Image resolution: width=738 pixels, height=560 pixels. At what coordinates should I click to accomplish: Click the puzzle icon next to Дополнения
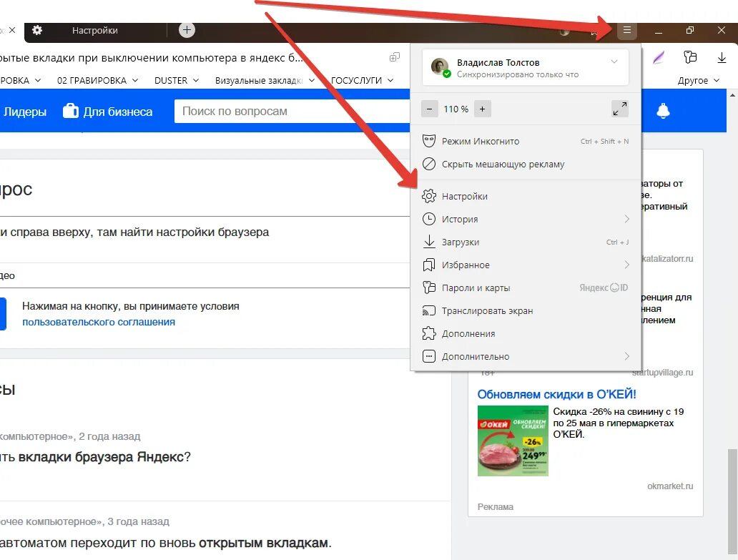tap(428, 333)
